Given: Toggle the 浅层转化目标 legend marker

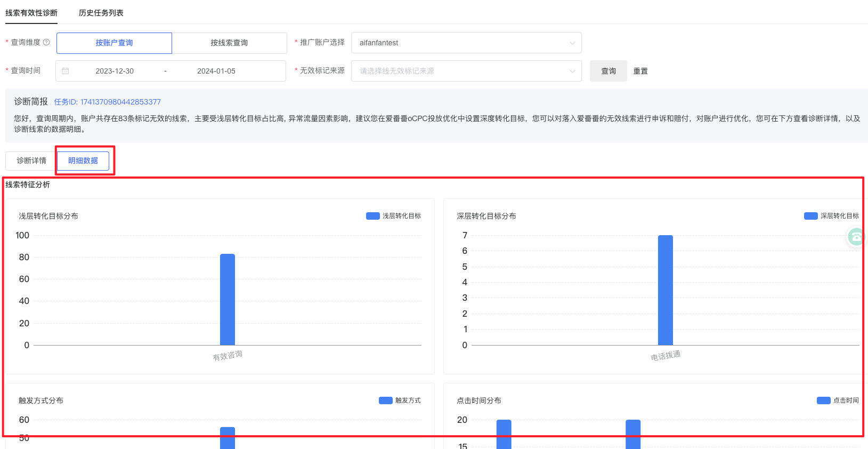Looking at the screenshot, I should point(372,216).
